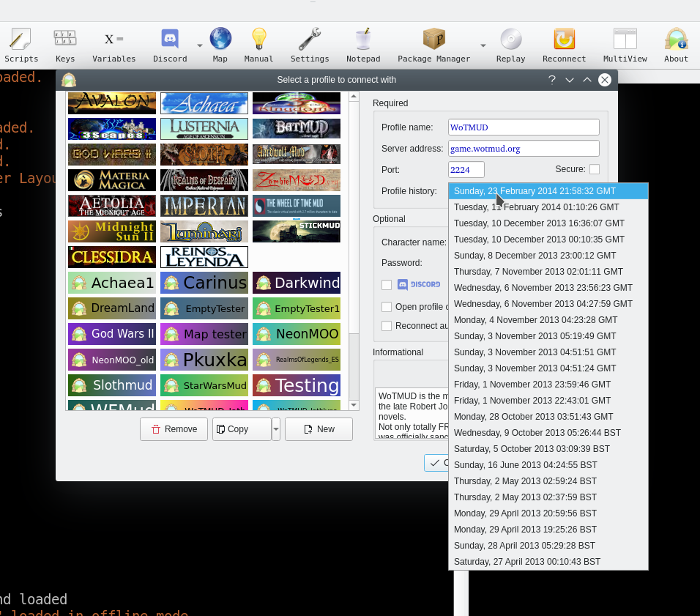Select the Darkwind profile

tap(297, 283)
